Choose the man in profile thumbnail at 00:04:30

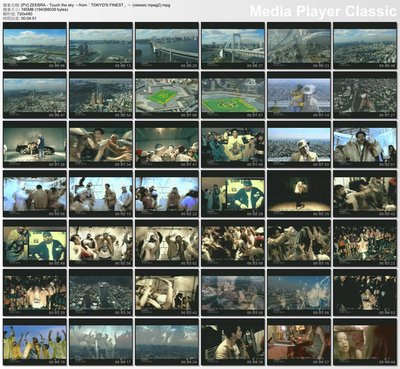click(233, 342)
